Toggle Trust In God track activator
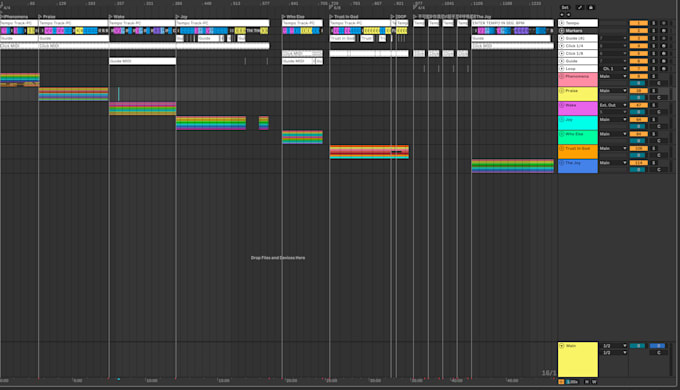Screen dimensions: 680x390 click(638, 148)
